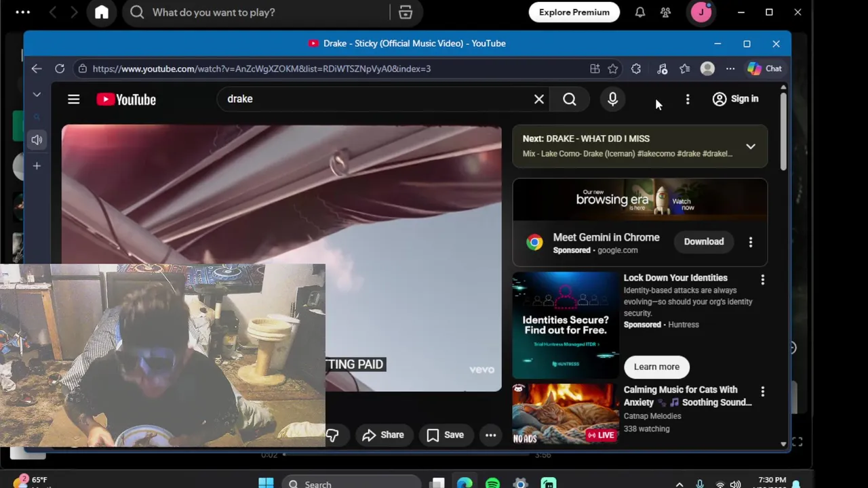This screenshot has width=868, height=488.
Task: Open Spotify notifications bell
Action: pyautogui.click(x=640, y=12)
